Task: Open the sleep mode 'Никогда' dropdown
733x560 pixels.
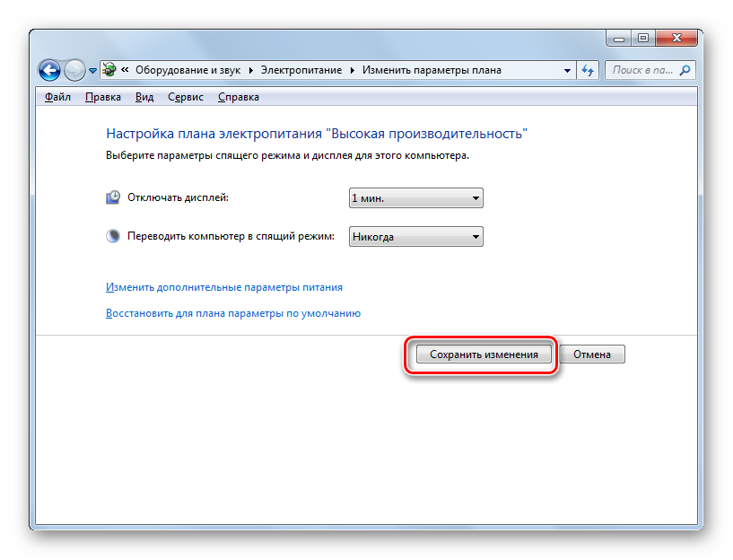Action: pos(415,237)
